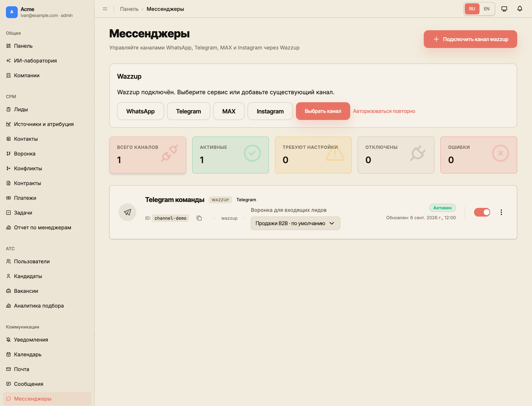
Task: Click the ivan@example.com · admin account text
Action: (47, 16)
